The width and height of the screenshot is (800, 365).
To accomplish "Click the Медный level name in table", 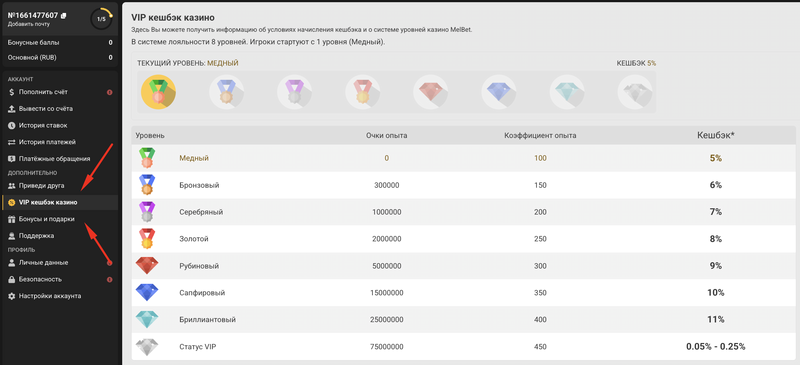I will coord(194,158).
